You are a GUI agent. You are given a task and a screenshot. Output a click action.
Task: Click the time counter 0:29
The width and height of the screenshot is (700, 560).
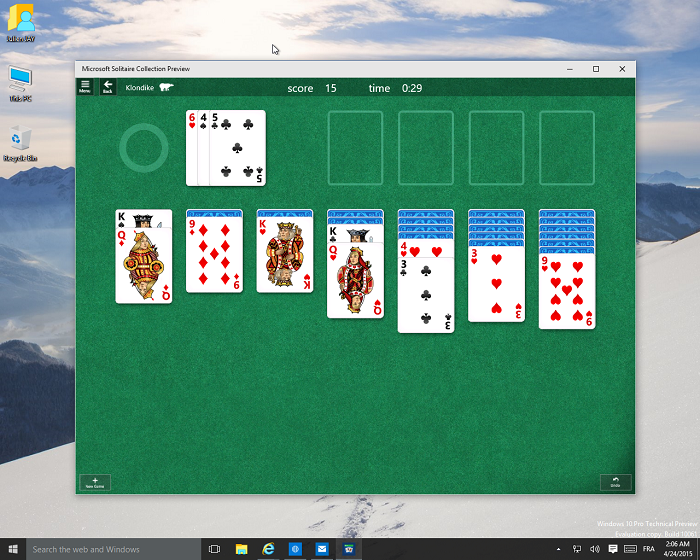412,88
